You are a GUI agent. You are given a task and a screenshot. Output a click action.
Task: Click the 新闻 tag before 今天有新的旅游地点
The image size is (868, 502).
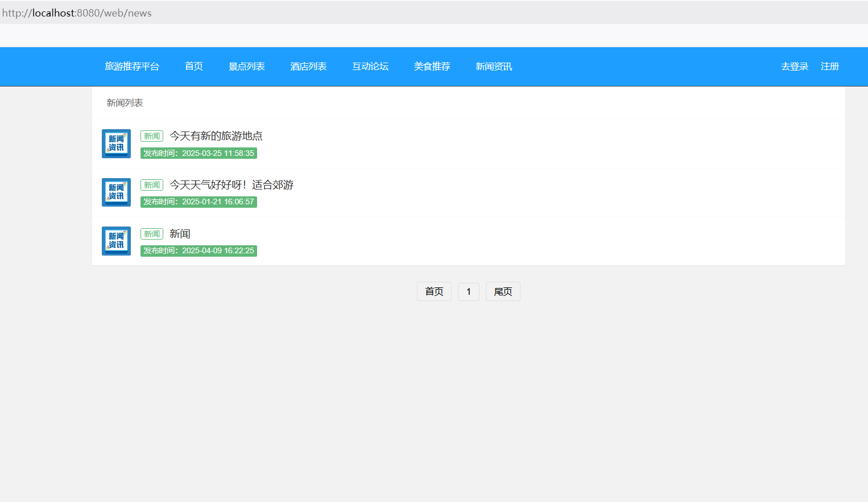click(x=152, y=136)
